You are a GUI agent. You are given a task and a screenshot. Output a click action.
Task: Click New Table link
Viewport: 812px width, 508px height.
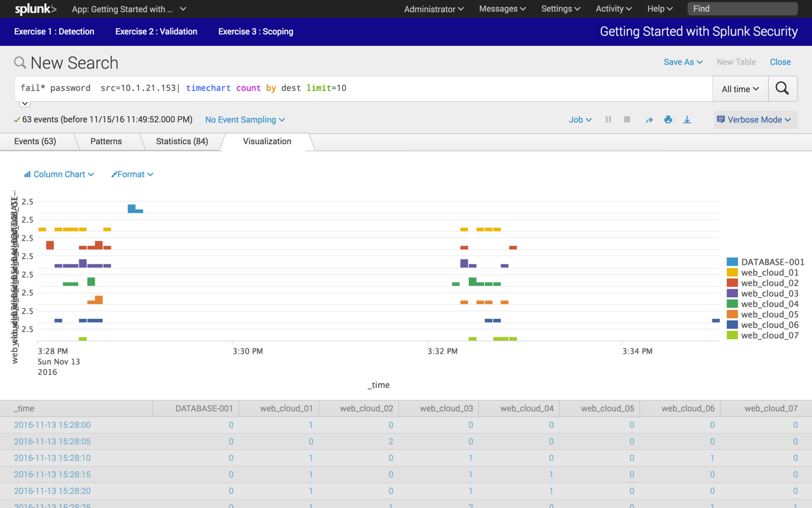(736, 62)
